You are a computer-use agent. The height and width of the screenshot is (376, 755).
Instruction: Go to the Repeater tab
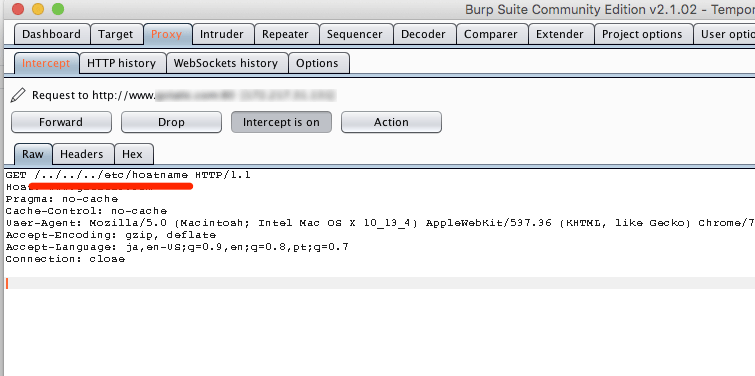pos(285,34)
